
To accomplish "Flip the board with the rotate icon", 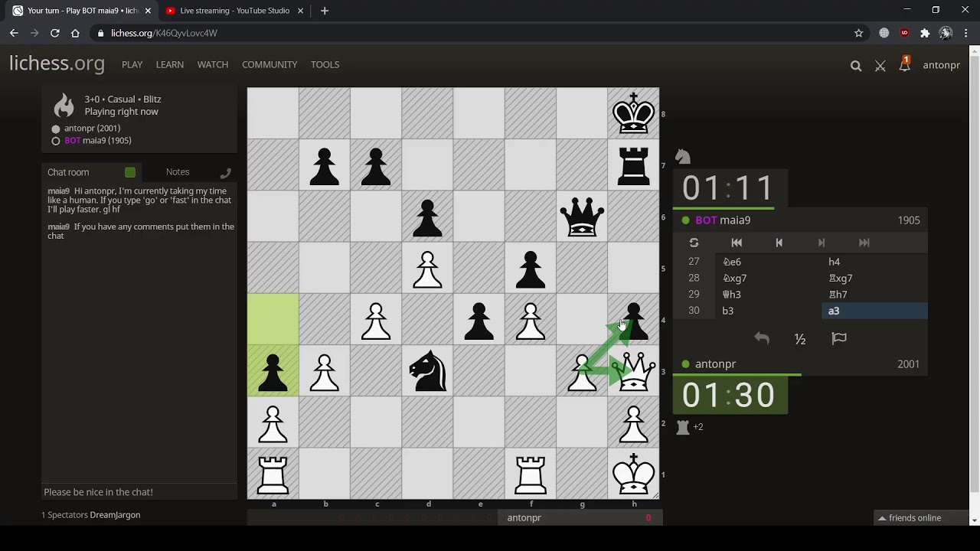I will tap(694, 243).
